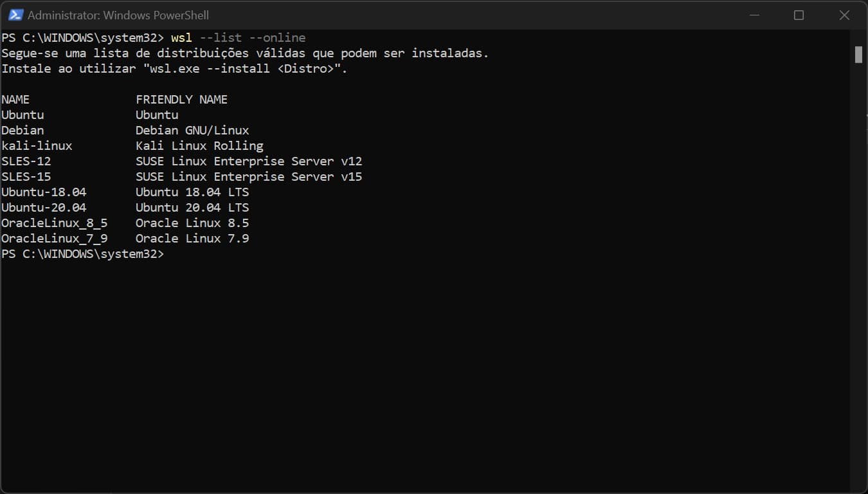Click the vertical scrollbar thumb

pos(858,55)
